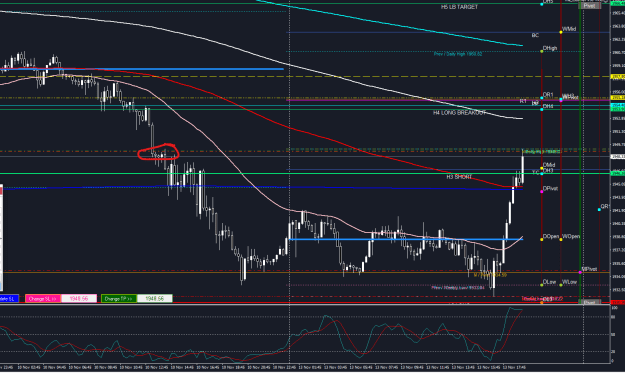
Task: Select the DPivot magenta marker dot
Action: [542, 192]
